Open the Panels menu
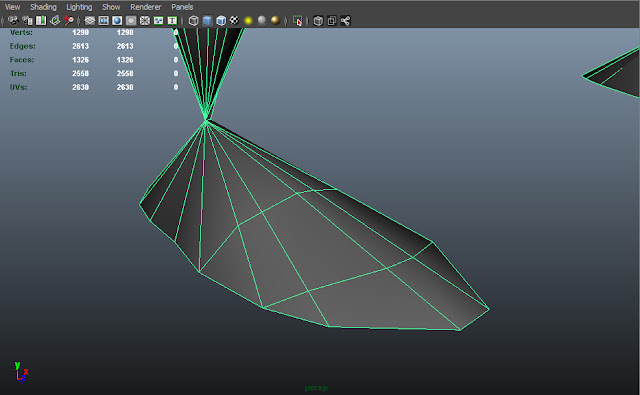Image resolution: width=640 pixels, height=395 pixels. [x=182, y=7]
